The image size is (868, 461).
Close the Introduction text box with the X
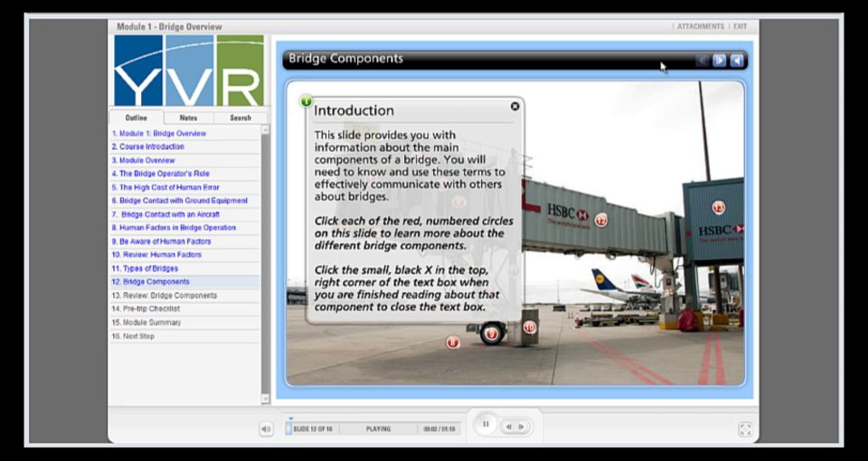pos(515,106)
